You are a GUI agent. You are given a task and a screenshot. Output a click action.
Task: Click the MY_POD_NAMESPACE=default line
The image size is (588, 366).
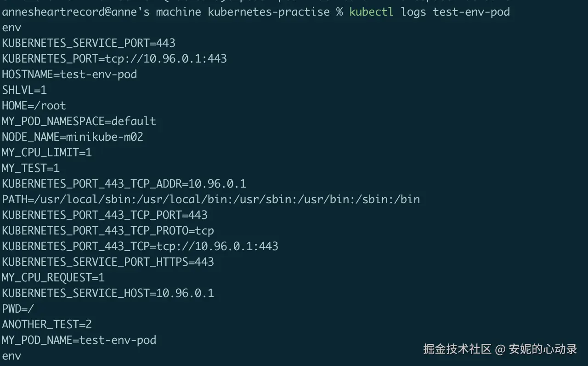coord(79,121)
